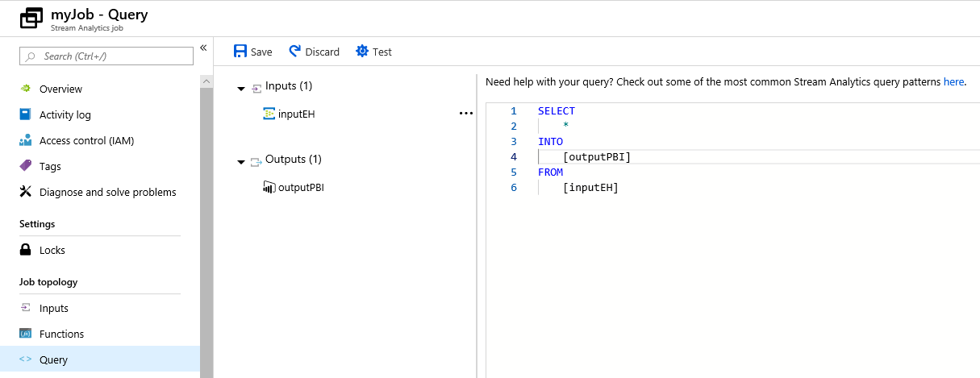Click the sidebar vertical scrollbar
The image size is (980, 378).
click(x=206, y=226)
